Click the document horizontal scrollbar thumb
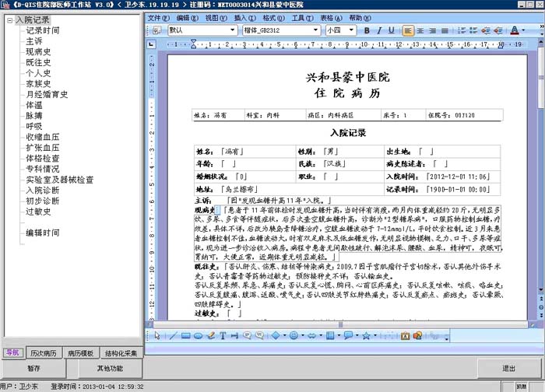 [x=341, y=324]
